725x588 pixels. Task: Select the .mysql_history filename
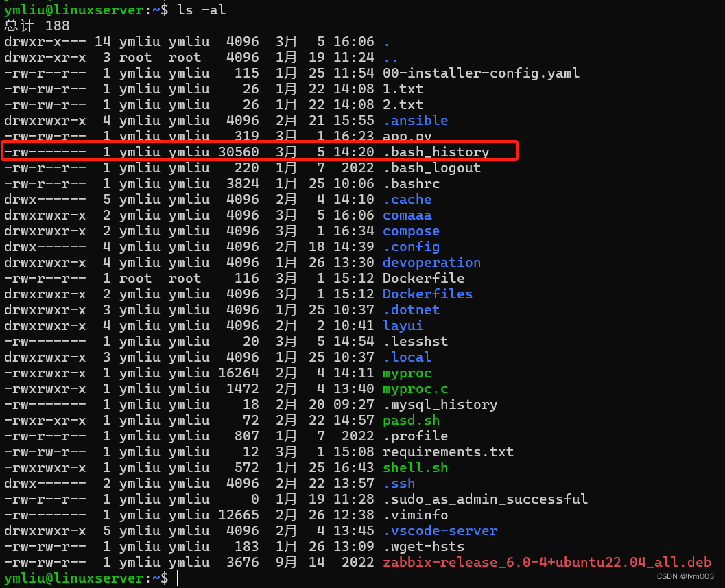(440, 404)
